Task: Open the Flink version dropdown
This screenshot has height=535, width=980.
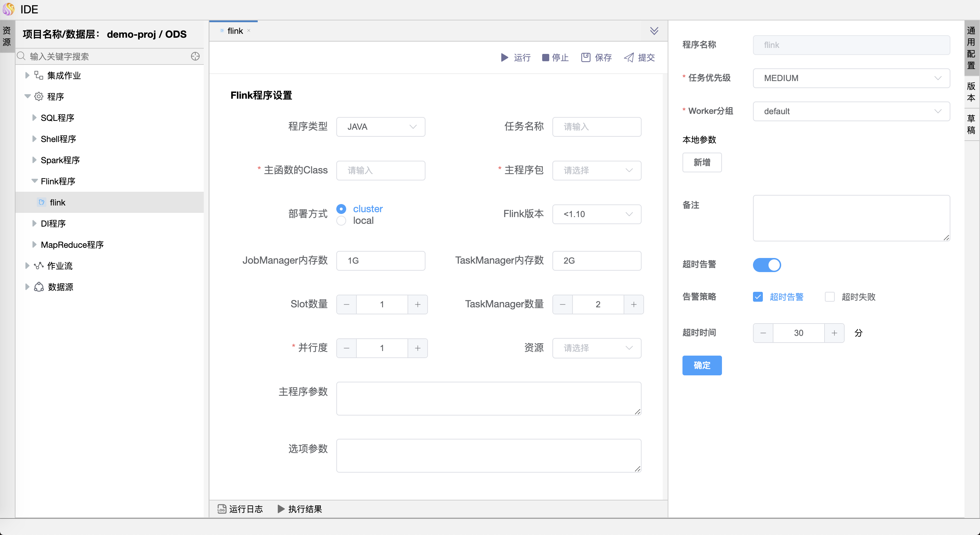Action: pyautogui.click(x=596, y=214)
